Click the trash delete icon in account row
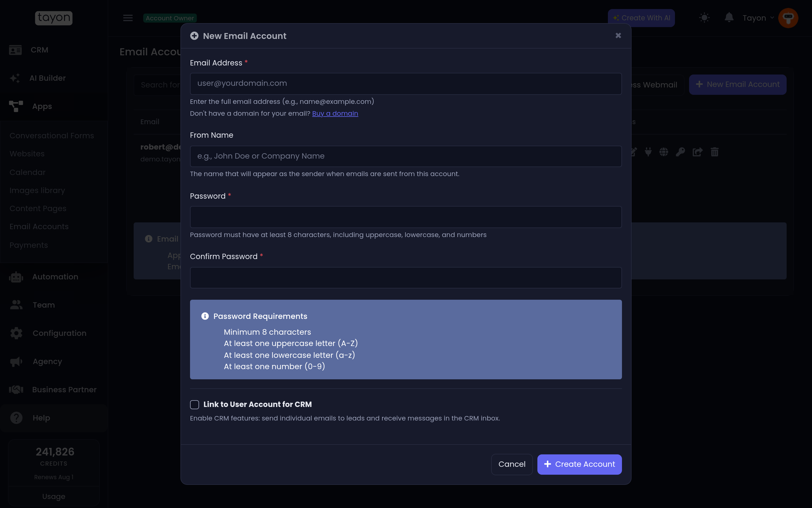 714,152
